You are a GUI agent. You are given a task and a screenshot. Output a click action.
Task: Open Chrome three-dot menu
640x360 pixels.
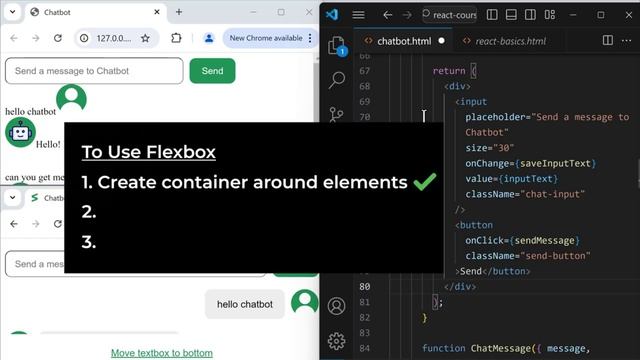(x=310, y=38)
